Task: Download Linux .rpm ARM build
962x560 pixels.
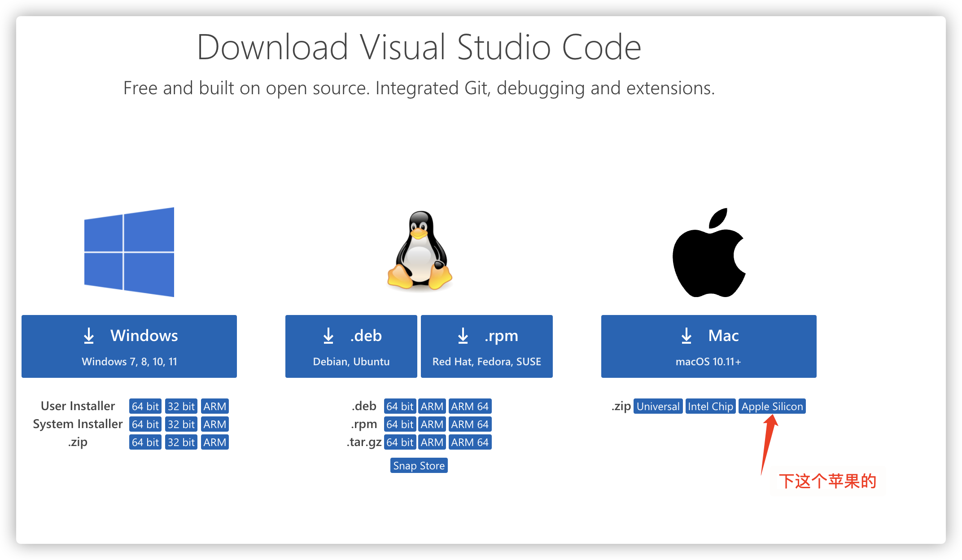Action: coord(432,424)
